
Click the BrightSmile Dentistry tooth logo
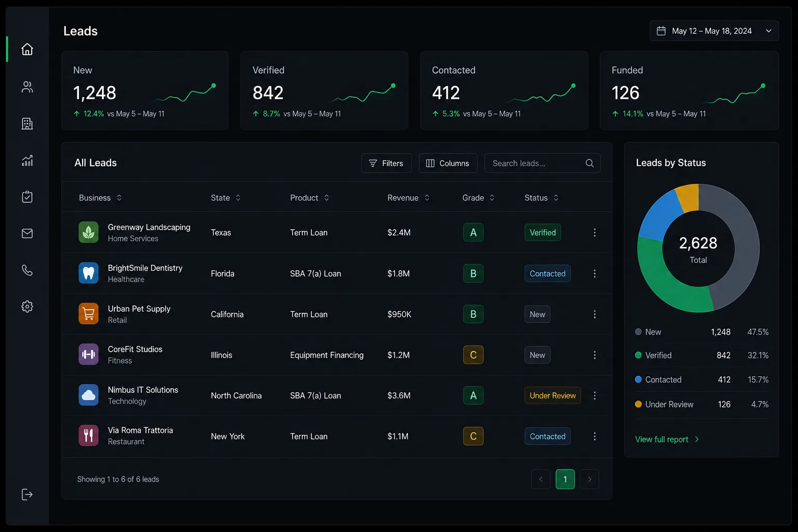[88, 273]
